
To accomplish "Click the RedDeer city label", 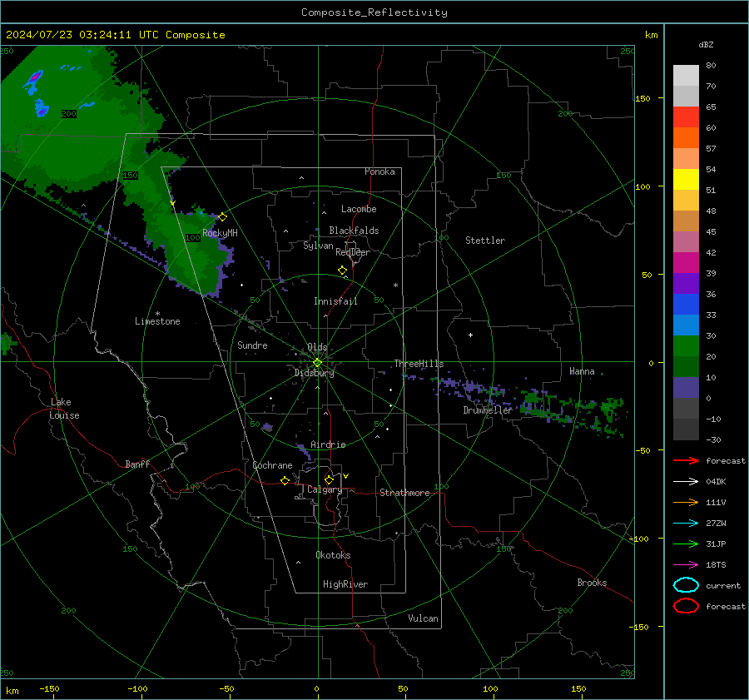I will (x=353, y=252).
